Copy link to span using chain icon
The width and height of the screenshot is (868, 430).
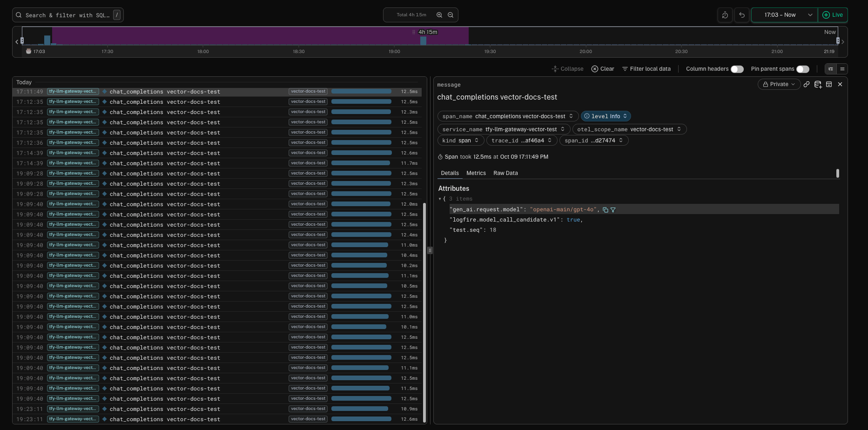click(x=807, y=84)
